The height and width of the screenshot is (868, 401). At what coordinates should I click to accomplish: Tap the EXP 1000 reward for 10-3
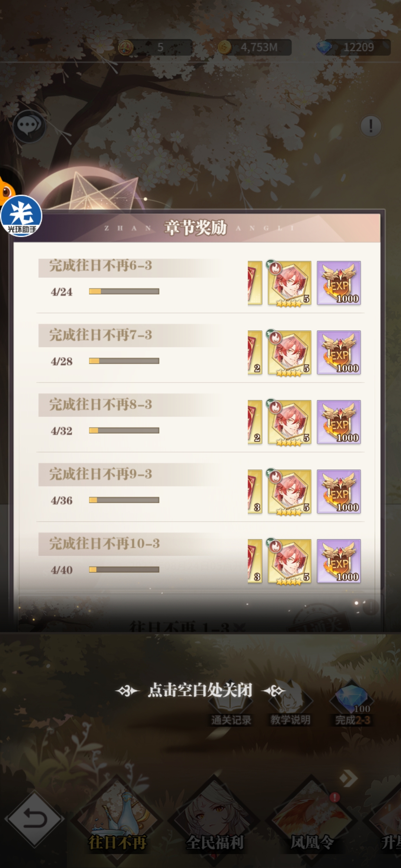click(339, 561)
